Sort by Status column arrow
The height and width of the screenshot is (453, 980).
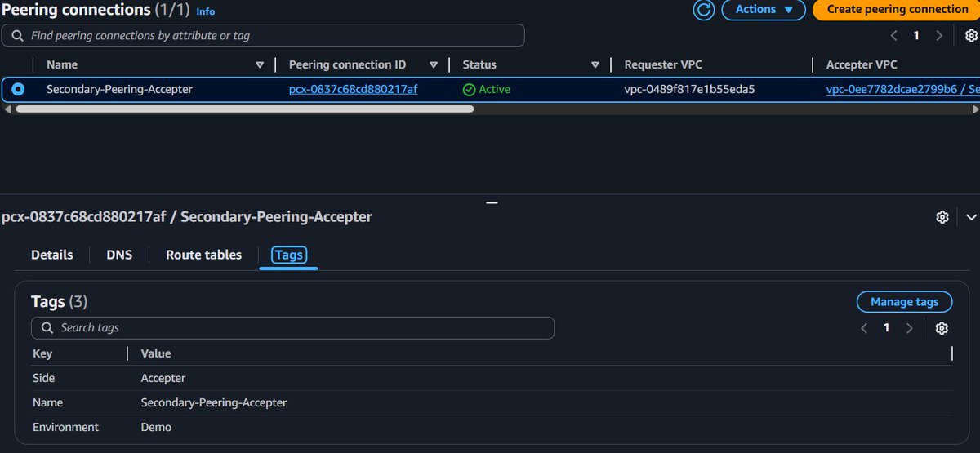(595, 64)
